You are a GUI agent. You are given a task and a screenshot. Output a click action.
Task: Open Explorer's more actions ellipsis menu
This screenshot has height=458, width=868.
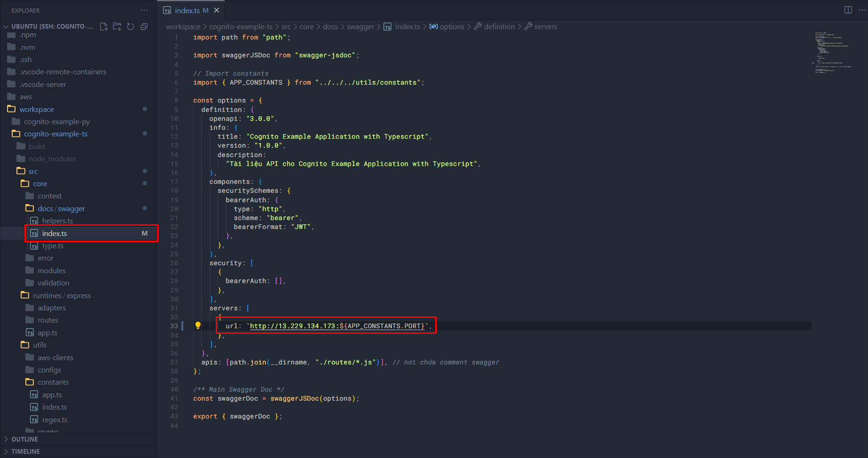[x=144, y=10]
